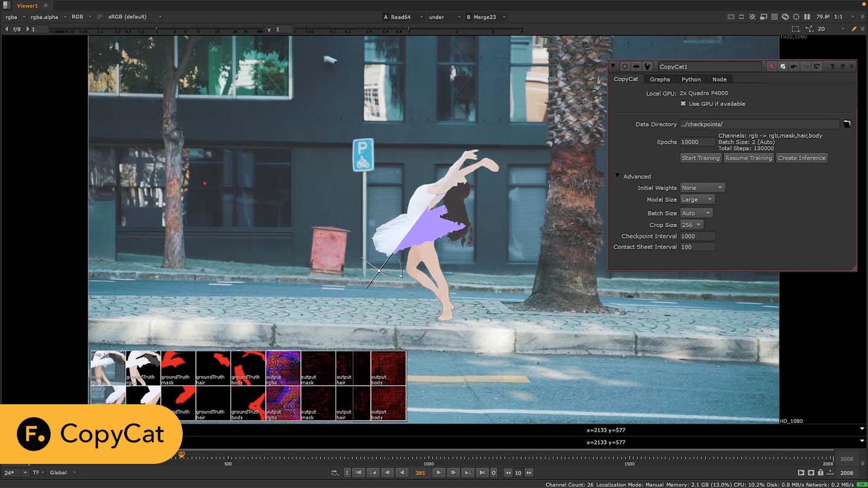Click the Create Inference button

802,158
